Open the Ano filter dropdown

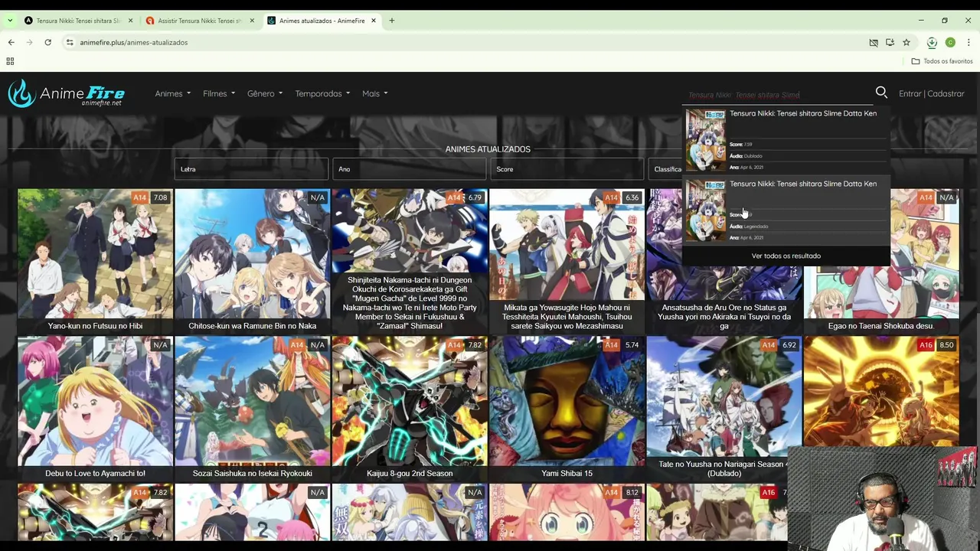(409, 169)
